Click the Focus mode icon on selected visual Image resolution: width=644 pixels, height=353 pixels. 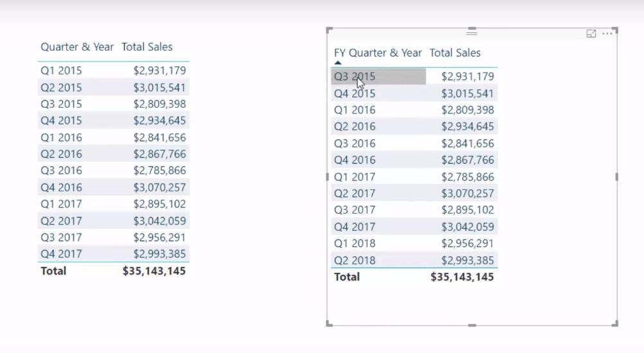[x=591, y=33]
